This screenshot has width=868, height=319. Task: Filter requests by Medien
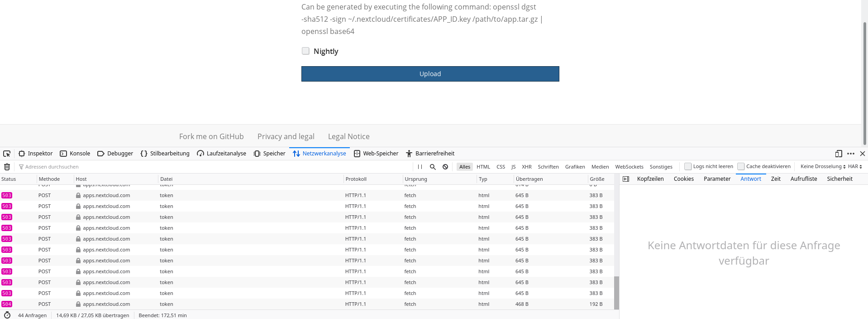pyautogui.click(x=600, y=167)
